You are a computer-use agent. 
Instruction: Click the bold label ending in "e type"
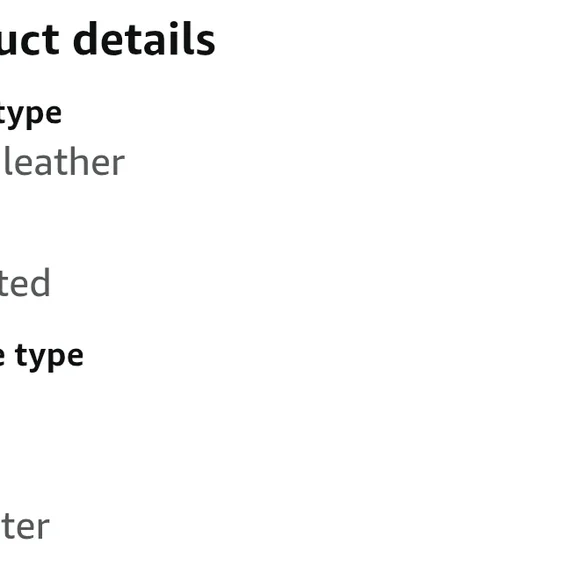coord(41,358)
